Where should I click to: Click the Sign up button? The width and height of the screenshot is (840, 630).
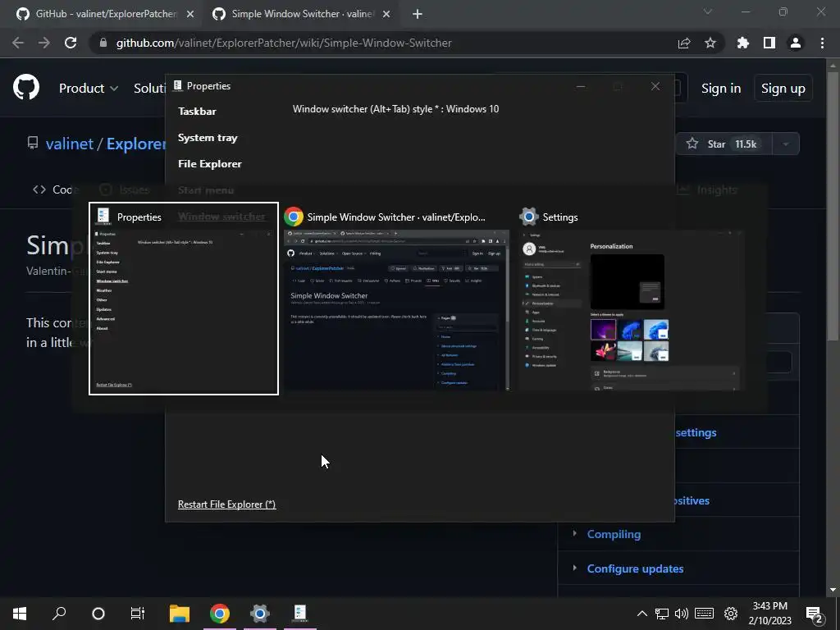[783, 89]
